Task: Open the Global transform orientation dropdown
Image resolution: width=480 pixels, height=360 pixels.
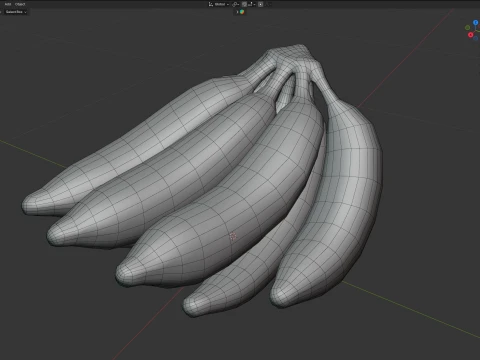Action: pyautogui.click(x=219, y=4)
